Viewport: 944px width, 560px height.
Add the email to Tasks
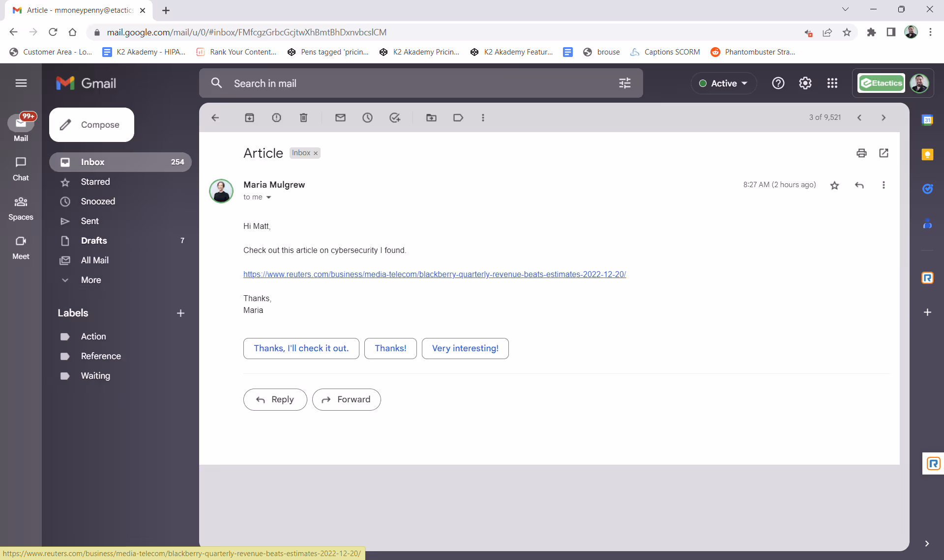pos(394,118)
